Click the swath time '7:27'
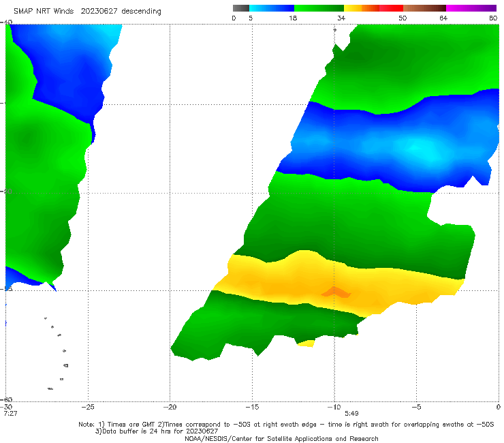504x443 pixels. (x=10, y=414)
